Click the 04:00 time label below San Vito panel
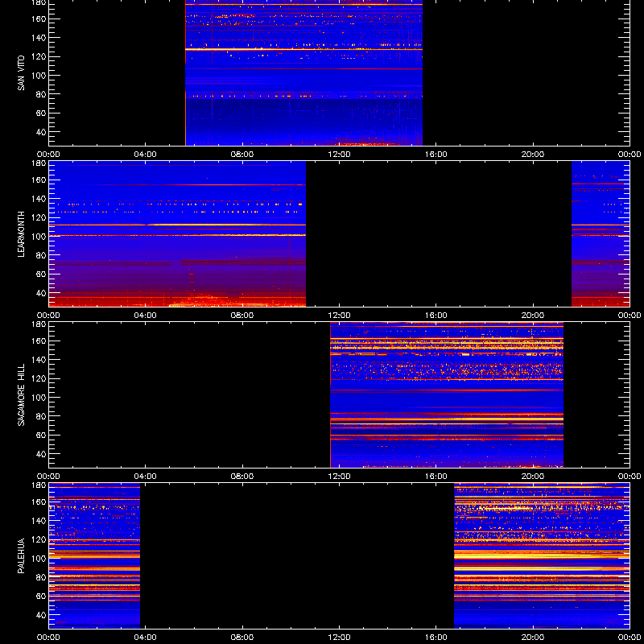 pyautogui.click(x=146, y=155)
